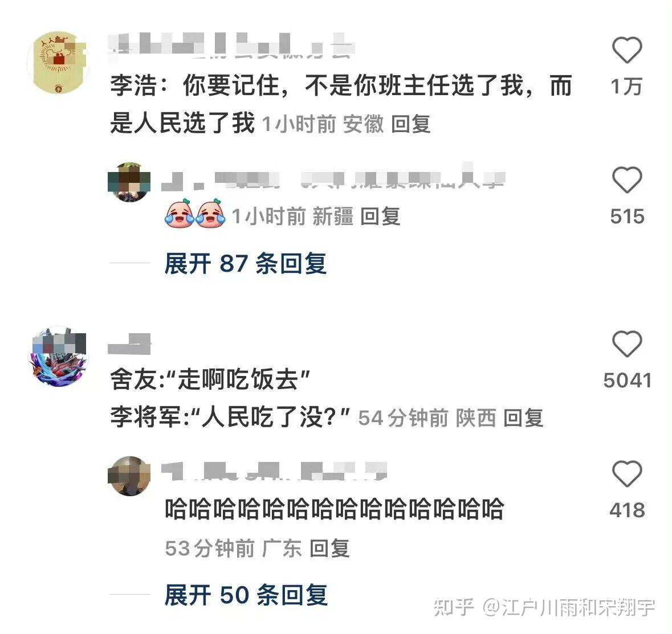The height and width of the screenshot is (634, 672).
Task: Reply to the 新疆 emoji comment
Action: coord(380,216)
